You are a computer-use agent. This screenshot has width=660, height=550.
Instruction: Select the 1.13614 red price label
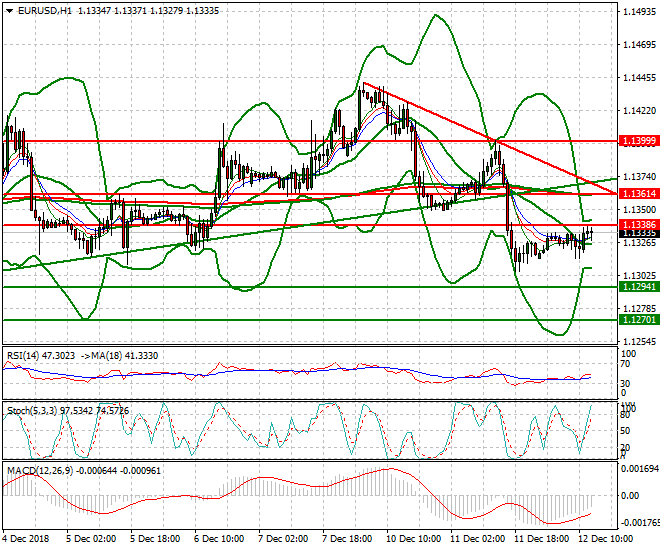637,192
